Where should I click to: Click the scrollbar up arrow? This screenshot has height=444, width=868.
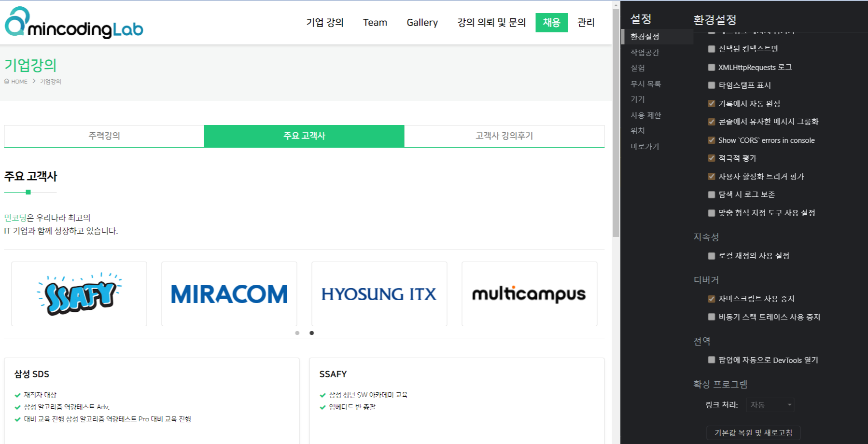[616, 5]
